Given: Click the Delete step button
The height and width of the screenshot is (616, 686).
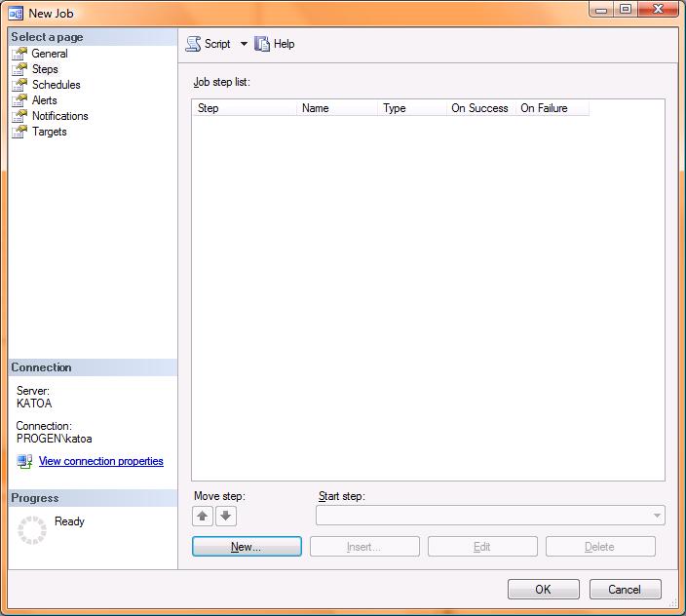Looking at the screenshot, I should pos(600,547).
